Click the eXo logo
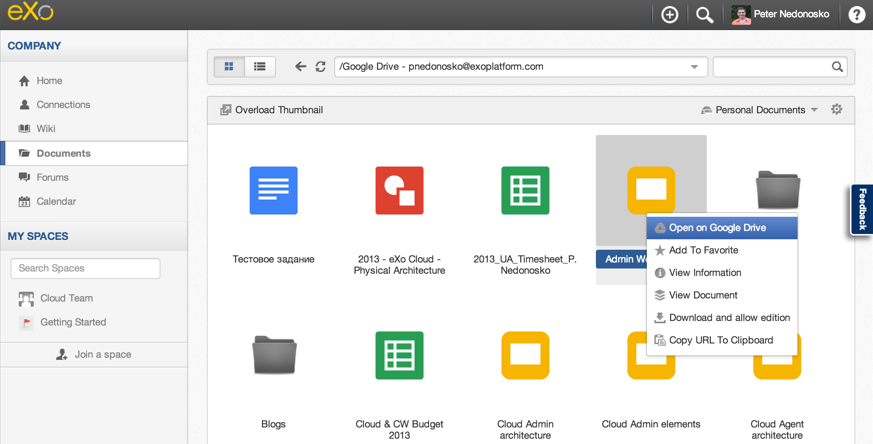The width and height of the screenshot is (873, 444). point(30,12)
